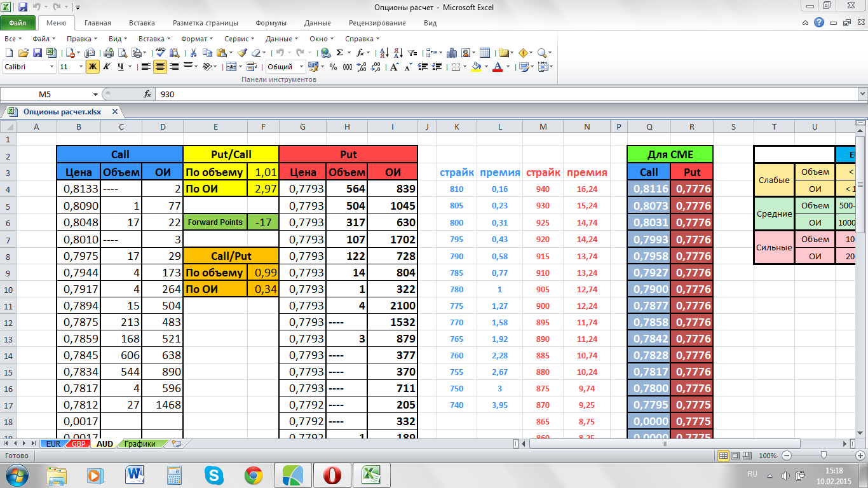Image resolution: width=868 pixels, height=488 pixels.
Task: Click the New blank workbook icon
Action: [x=9, y=53]
